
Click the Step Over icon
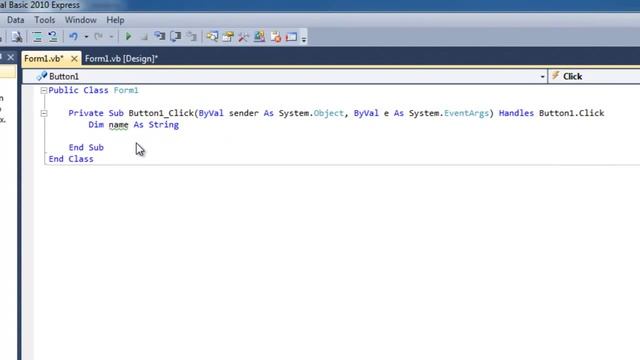[176, 37]
